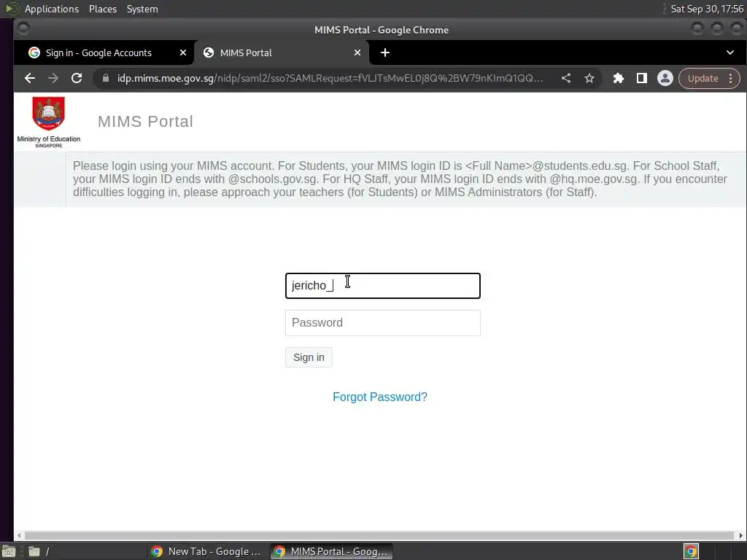The height and width of the screenshot is (560, 747).
Task: Go back to the previous page
Action: [29, 78]
